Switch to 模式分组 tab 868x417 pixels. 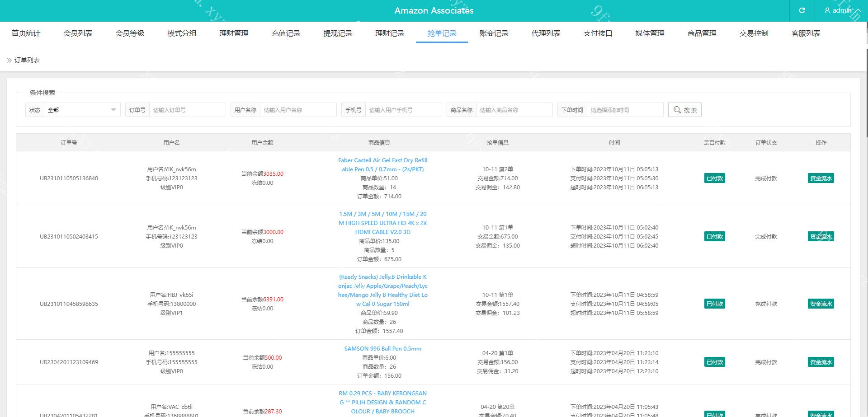182,33
